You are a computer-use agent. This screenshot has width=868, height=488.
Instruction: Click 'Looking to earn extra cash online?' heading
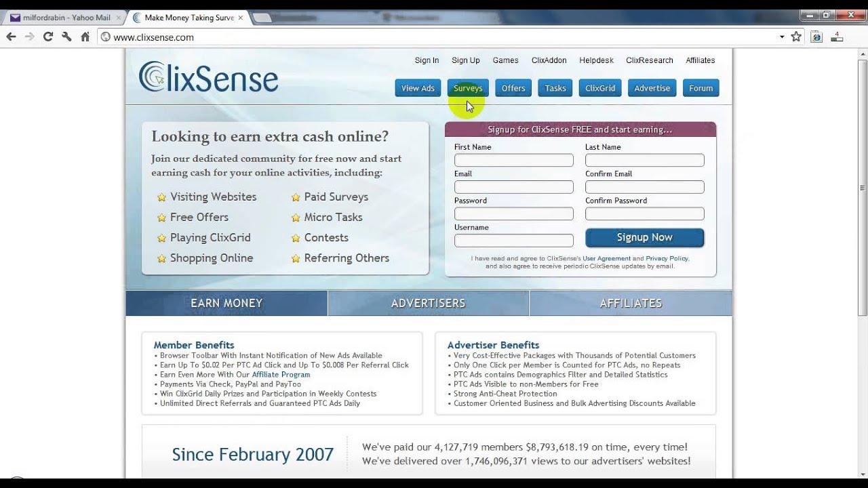pyautogui.click(x=270, y=136)
